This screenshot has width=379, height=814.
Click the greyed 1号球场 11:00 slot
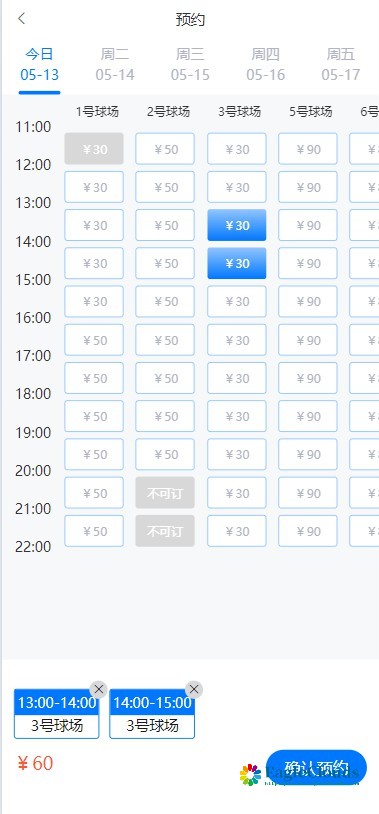pyautogui.click(x=94, y=149)
